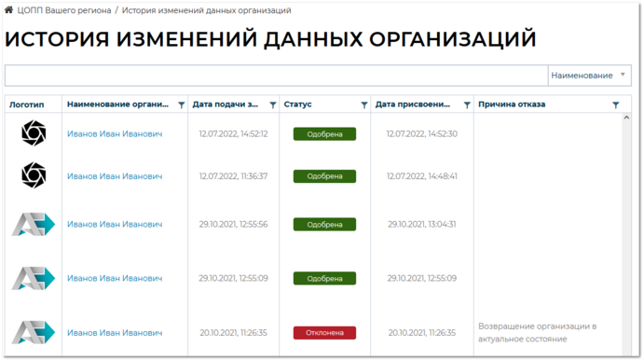Click arrow logo in 12:55:09 row
The height and width of the screenshot is (361, 644).
(x=34, y=278)
